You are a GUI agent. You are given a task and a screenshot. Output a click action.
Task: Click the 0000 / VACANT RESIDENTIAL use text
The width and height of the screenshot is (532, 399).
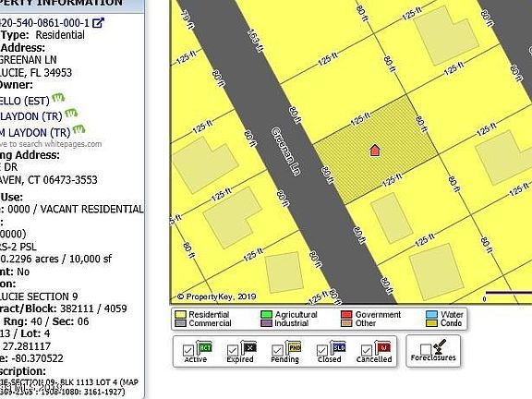click(76, 209)
